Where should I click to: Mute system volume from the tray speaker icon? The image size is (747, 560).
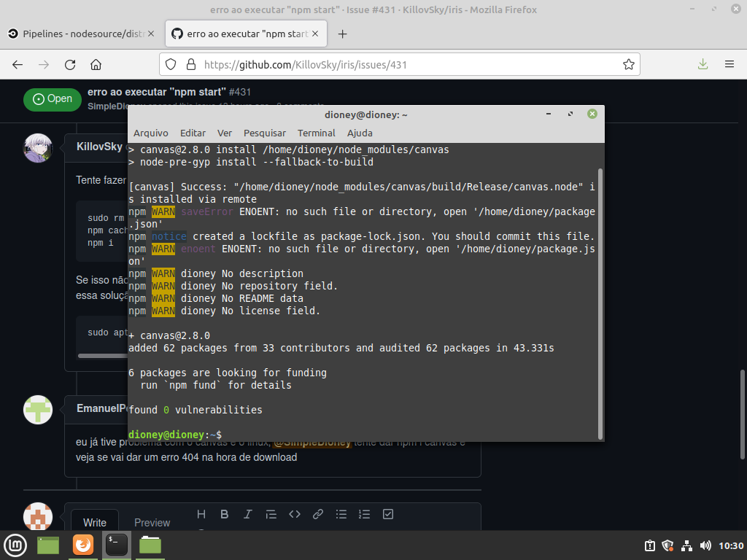click(x=705, y=545)
